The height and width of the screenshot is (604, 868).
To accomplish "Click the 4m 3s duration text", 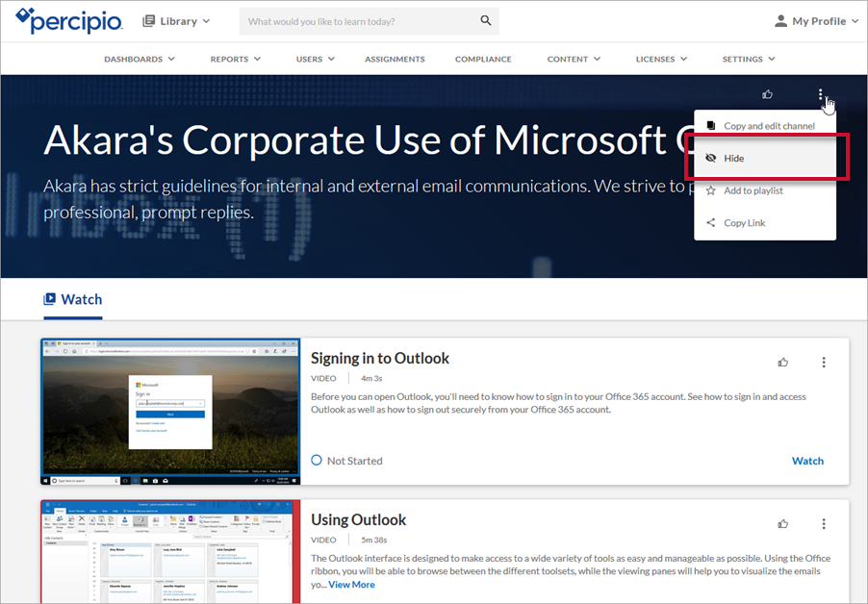I will pos(371,378).
